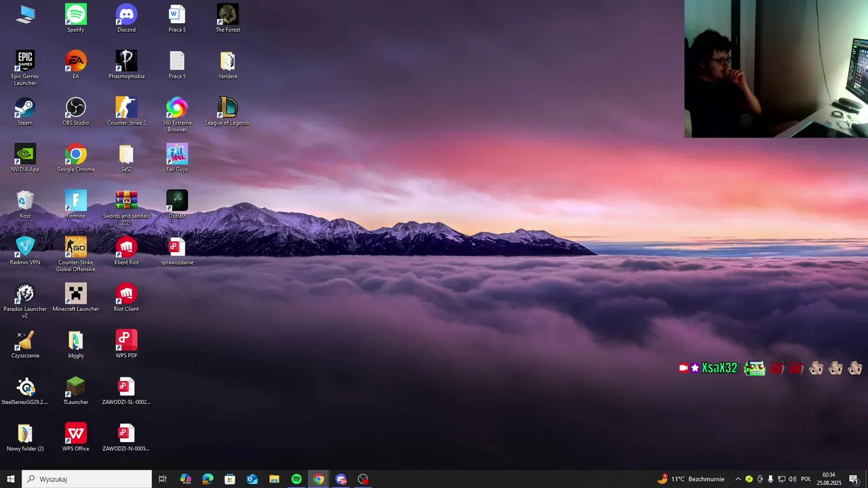This screenshot has height=488, width=868.
Task: Open Outlook from the taskbar
Action: pyautogui.click(x=252, y=479)
